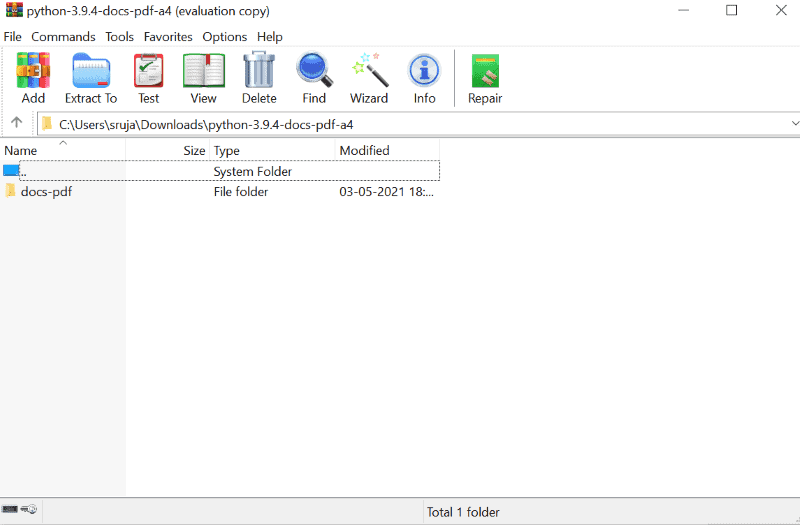Open the Find magnifier tool
This screenshot has width=800, height=525.
[314, 70]
